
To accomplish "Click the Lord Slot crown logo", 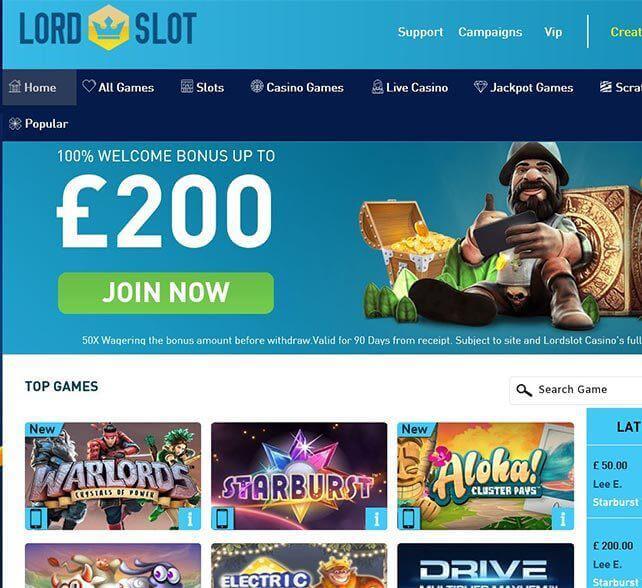I will [x=109, y=27].
